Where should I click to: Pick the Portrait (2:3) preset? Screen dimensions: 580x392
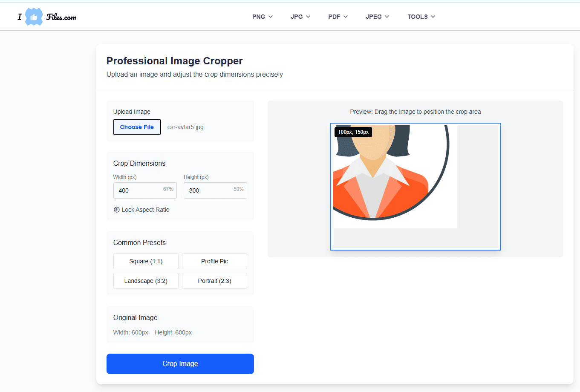coord(214,281)
